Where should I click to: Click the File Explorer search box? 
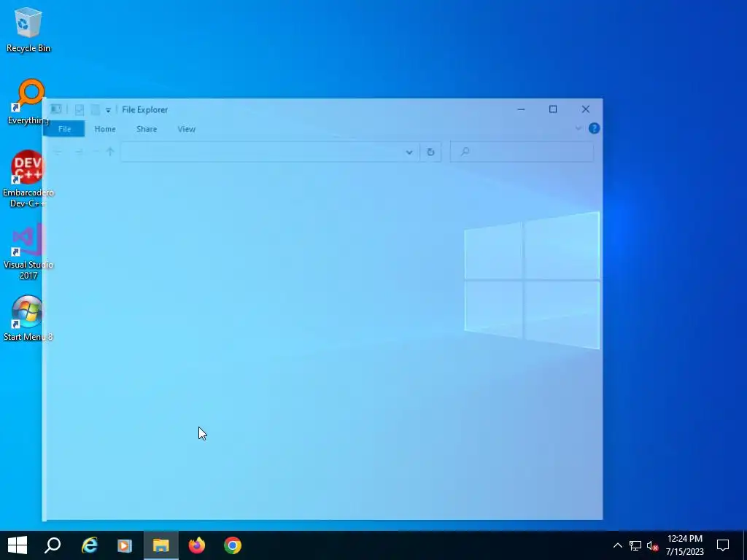tap(522, 152)
